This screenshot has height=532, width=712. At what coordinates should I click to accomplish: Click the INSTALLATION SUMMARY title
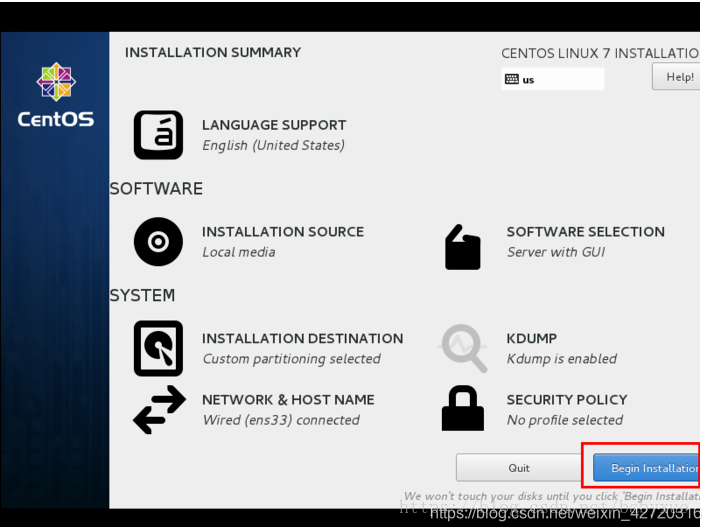coord(213,52)
